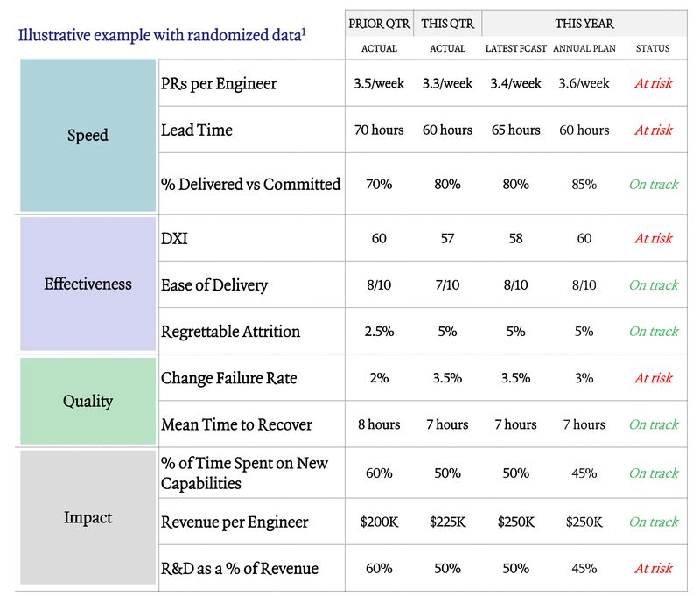Click the Change Failure Rate label
700x596 pixels.
pos(229,378)
